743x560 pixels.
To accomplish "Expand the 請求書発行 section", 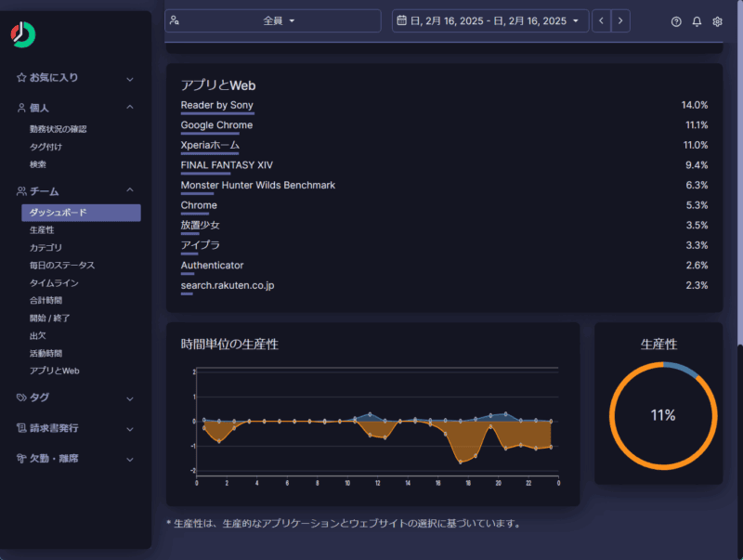I will [130, 428].
